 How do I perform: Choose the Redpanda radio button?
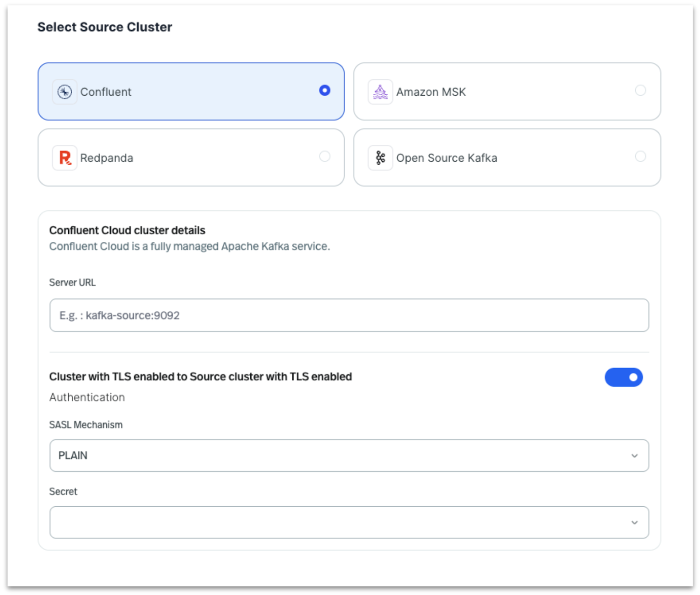(x=324, y=157)
